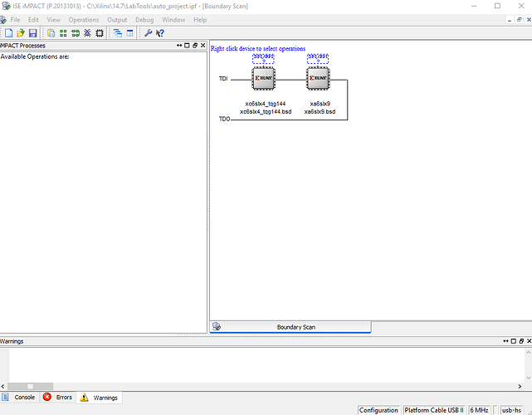This screenshot has height=415, width=532.
Task: Click Configuration in the status bar
Action: tap(378, 410)
